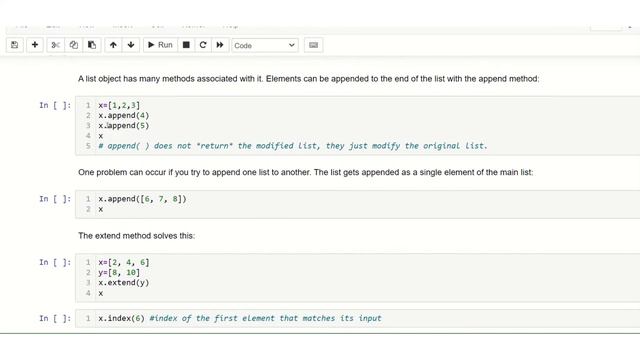
Task: Paste cells below icon
Action: pos(92,45)
